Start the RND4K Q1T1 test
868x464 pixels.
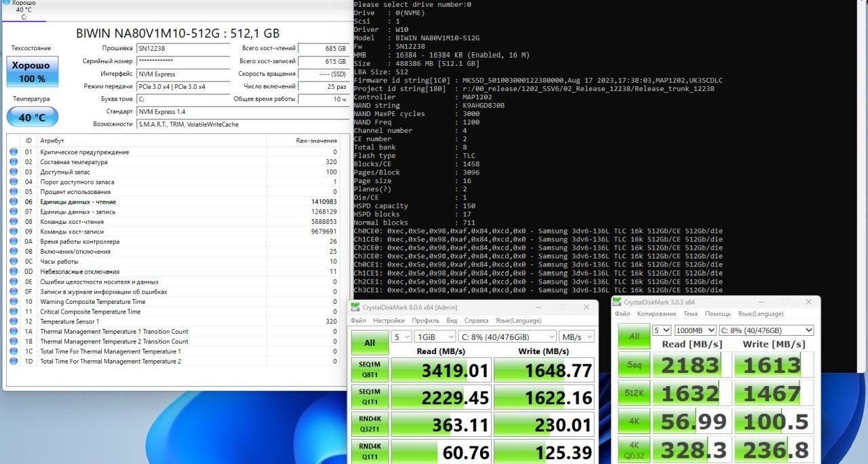point(370,450)
